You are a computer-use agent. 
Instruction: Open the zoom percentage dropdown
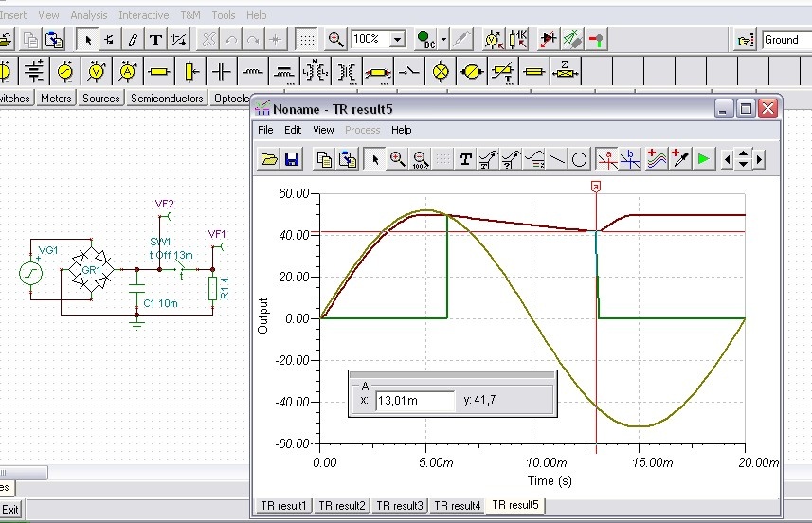[x=398, y=40]
